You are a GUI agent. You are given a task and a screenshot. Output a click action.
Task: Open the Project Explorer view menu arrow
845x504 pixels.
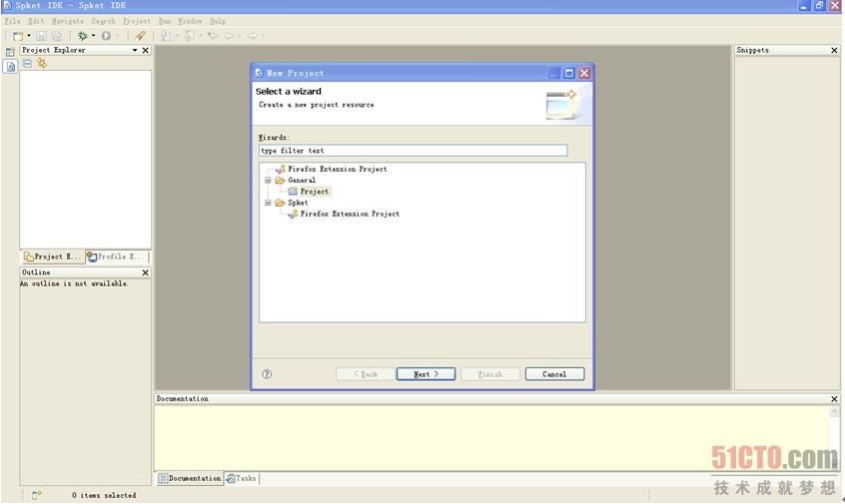tap(135, 50)
